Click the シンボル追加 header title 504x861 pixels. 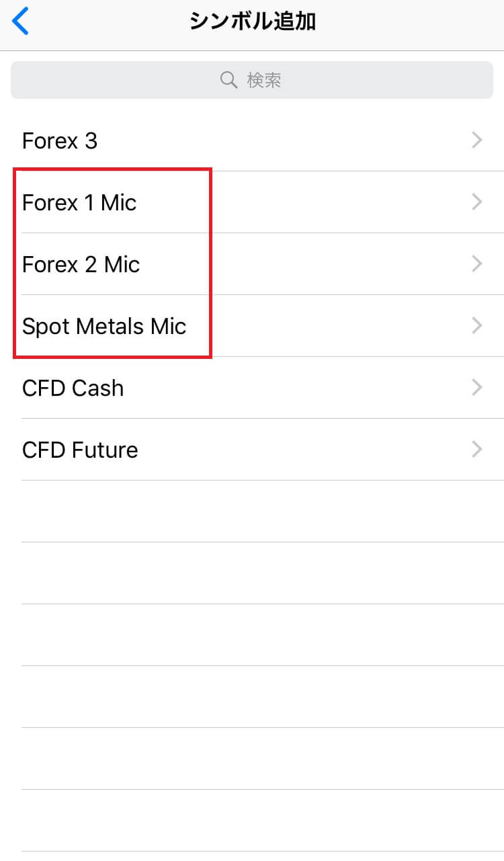click(253, 22)
